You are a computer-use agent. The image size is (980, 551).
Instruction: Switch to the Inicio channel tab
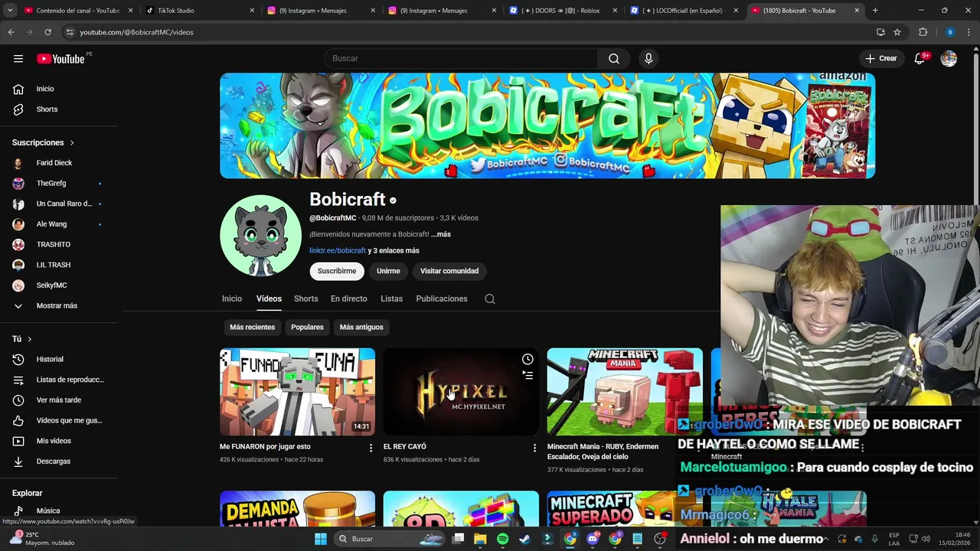[232, 299]
